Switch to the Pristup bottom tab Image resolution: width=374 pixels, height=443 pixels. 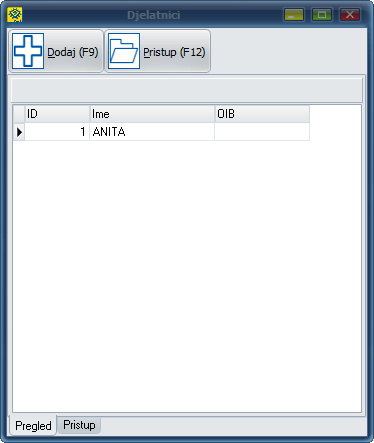point(79,425)
